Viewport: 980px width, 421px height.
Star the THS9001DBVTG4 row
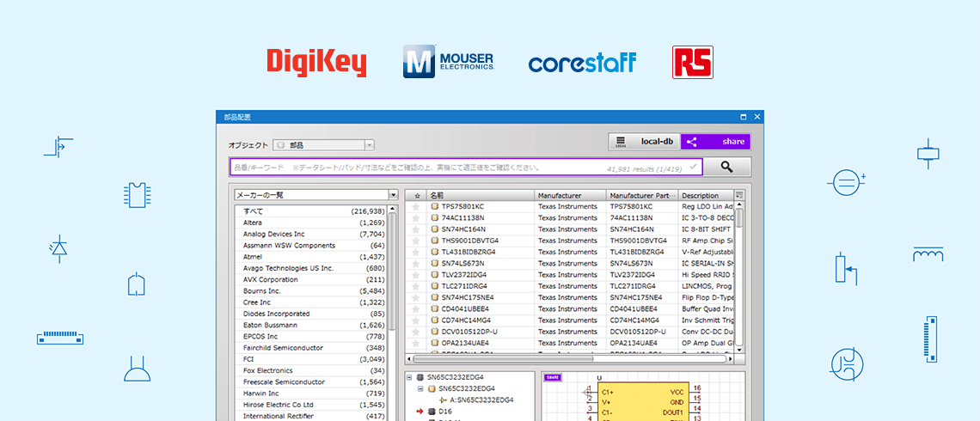[415, 241]
